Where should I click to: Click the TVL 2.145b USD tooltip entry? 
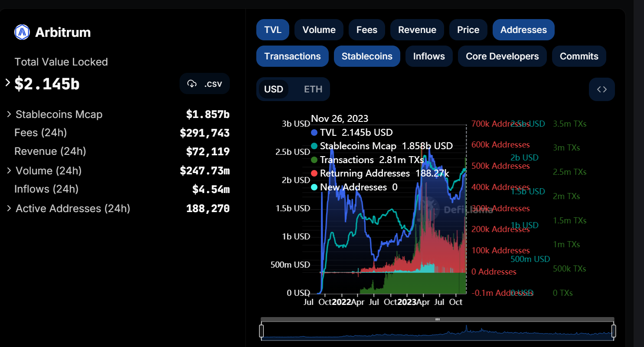[x=352, y=132]
